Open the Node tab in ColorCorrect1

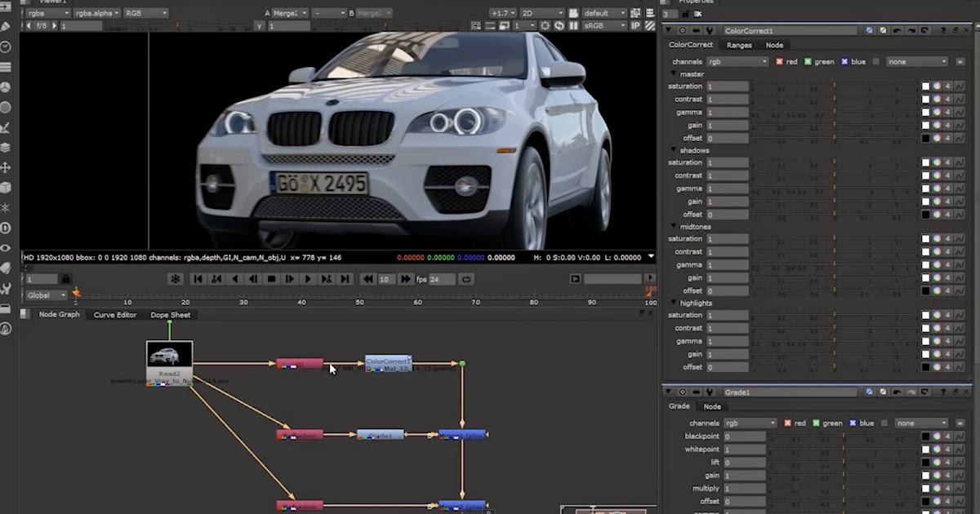773,45
